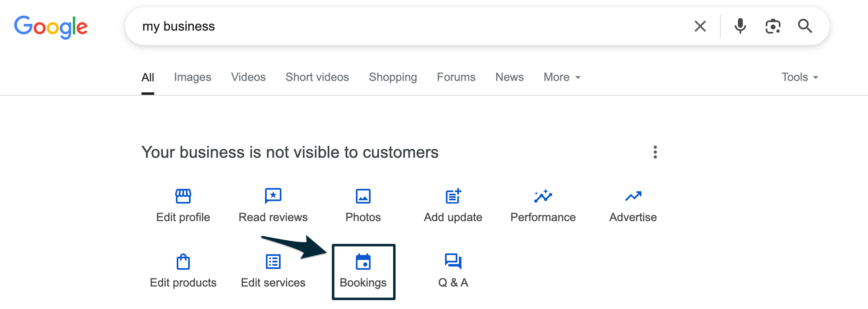Click the Google logo
This screenshot has width=868, height=309.
point(51,27)
